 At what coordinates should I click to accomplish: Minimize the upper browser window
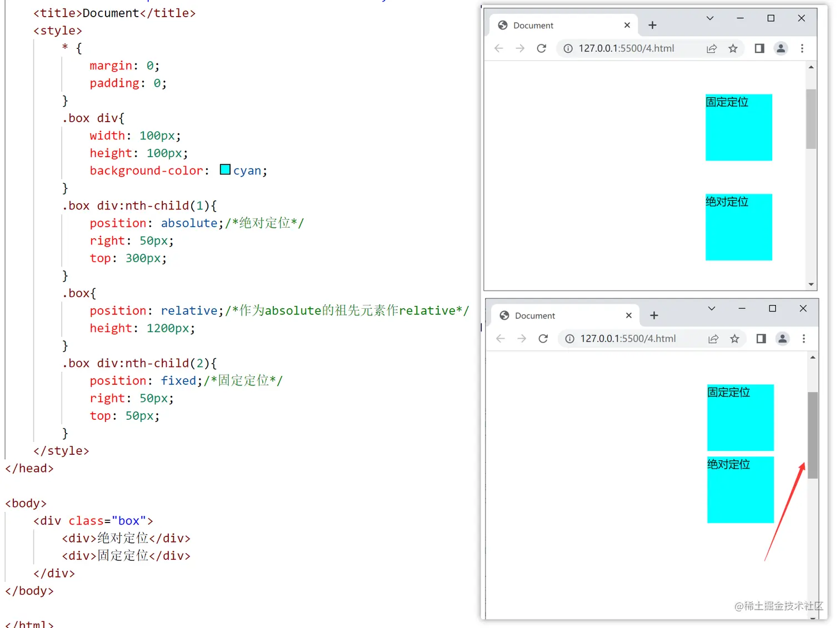[x=740, y=18]
